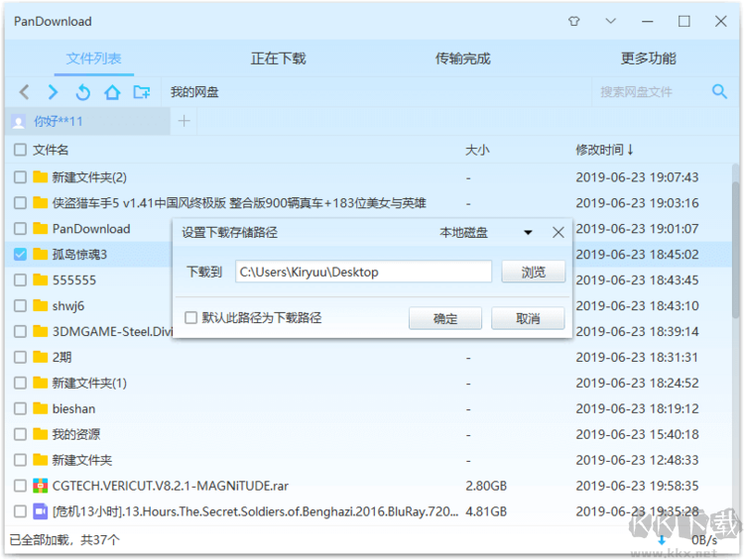Click folder icon of 555555
Screen dimensions: 744x560
(41, 280)
